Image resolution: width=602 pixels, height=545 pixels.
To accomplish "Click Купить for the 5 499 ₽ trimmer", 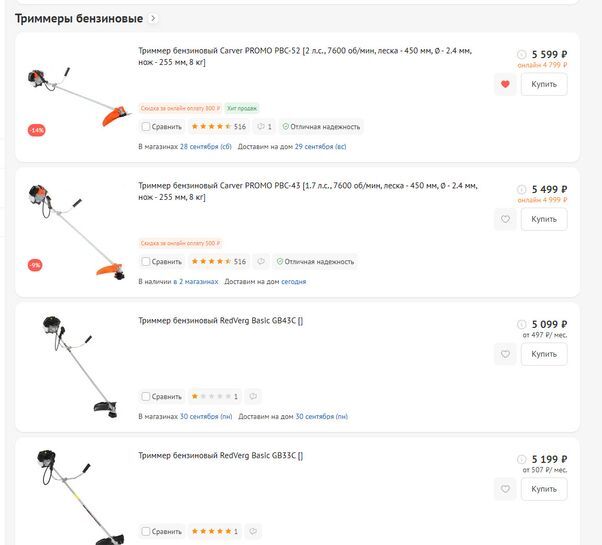I will pos(544,219).
